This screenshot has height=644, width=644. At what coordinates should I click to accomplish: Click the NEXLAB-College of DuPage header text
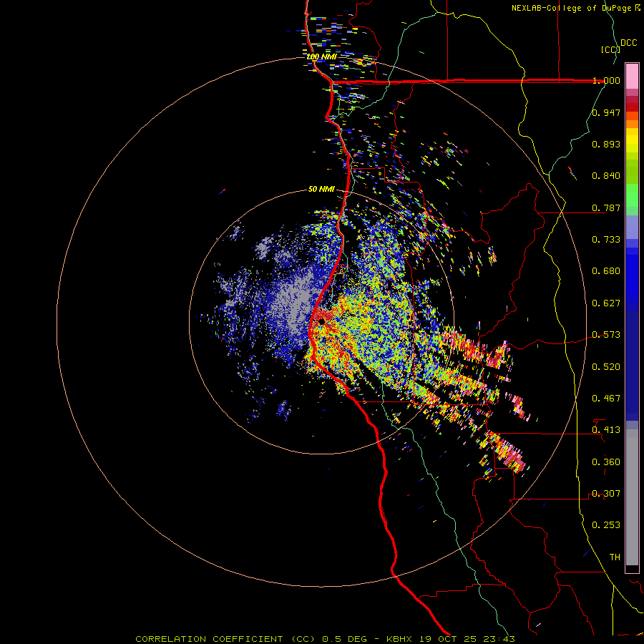pos(573,8)
